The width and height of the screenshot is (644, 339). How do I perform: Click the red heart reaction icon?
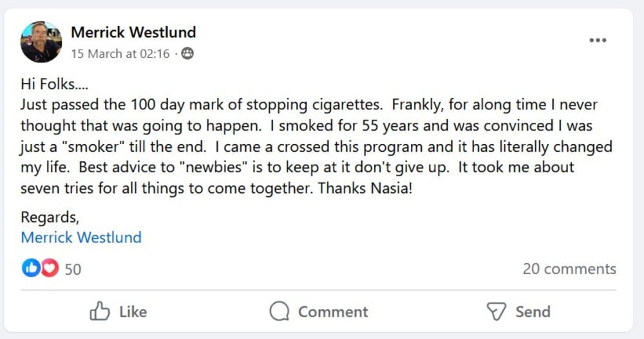click(50, 268)
